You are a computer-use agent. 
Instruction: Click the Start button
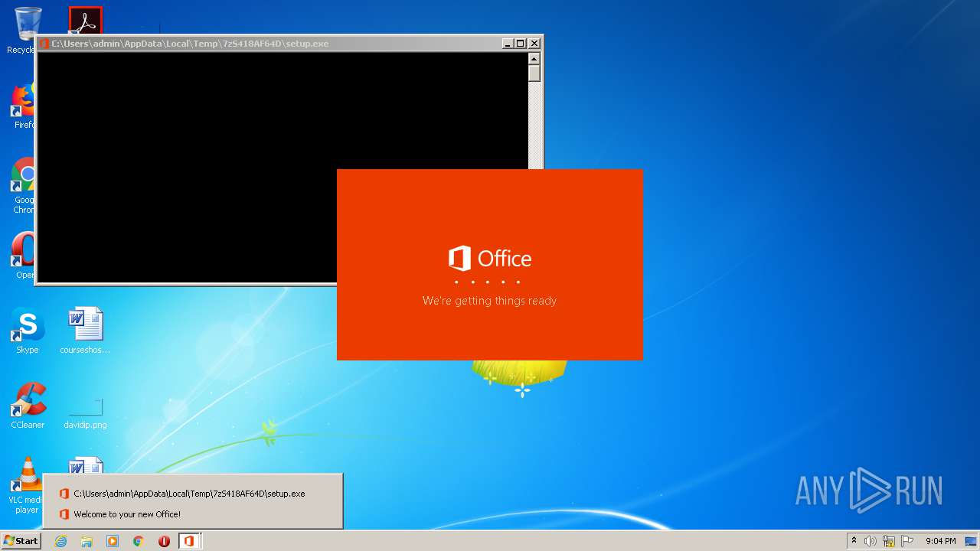tap(21, 541)
